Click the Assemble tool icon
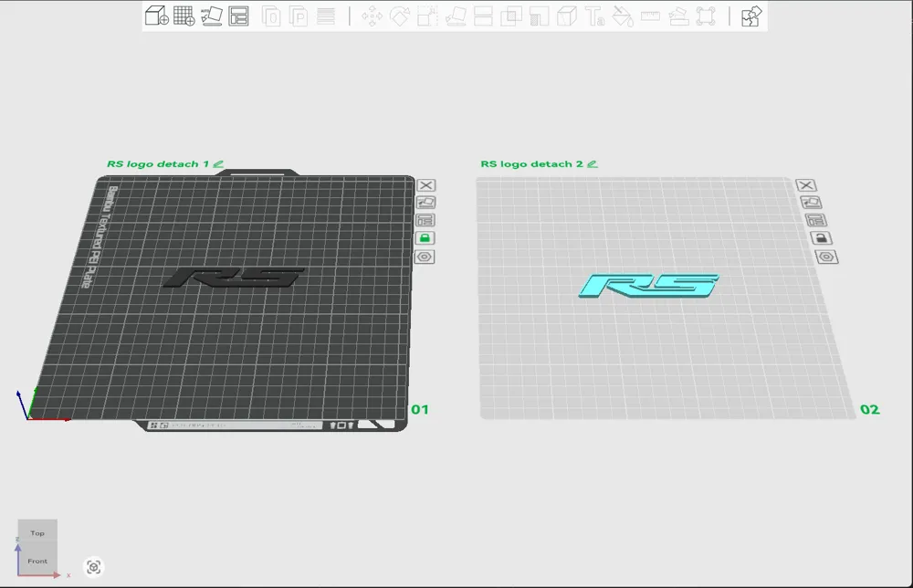Image resolution: width=913 pixels, height=588 pixels. click(678, 16)
